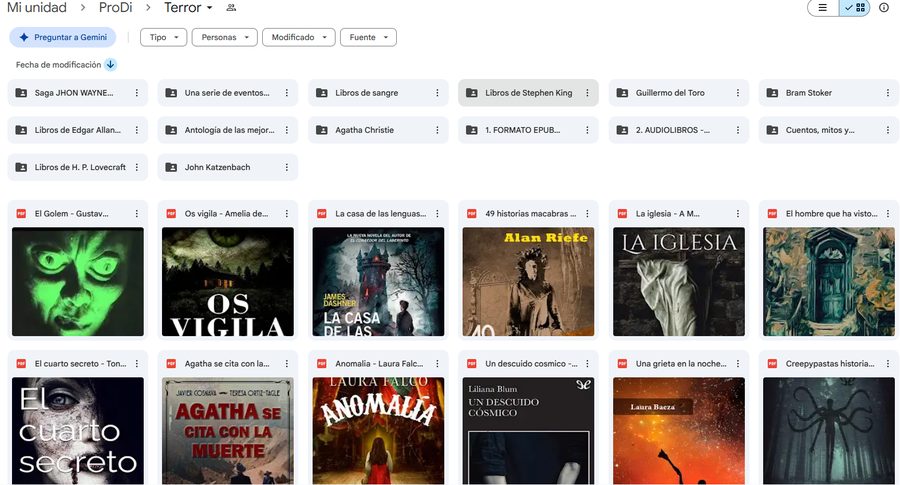Open La Iglesia book cover thumbnail

point(679,282)
